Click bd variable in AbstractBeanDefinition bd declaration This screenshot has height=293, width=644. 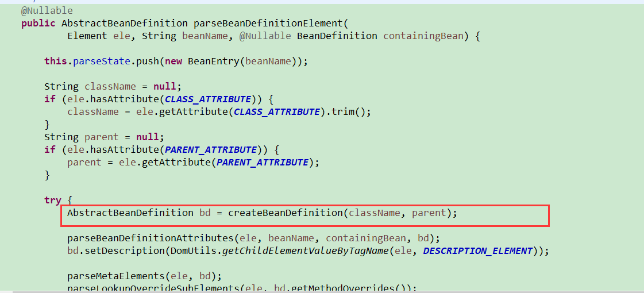pyautogui.click(x=205, y=213)
